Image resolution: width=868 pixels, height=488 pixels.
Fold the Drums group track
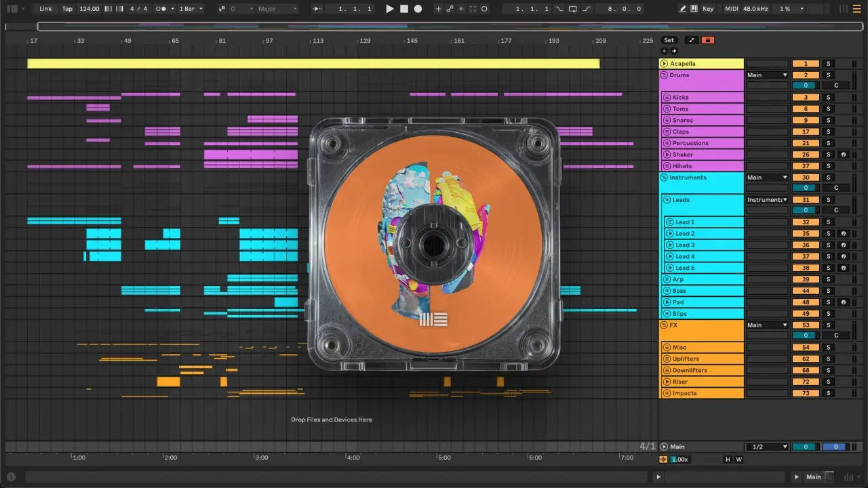[x=665, y=75]
